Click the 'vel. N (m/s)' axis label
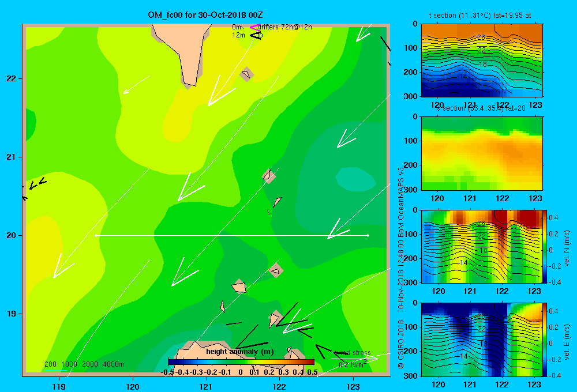The width and height of the screenshot is (577, 392). coord(567,248)
